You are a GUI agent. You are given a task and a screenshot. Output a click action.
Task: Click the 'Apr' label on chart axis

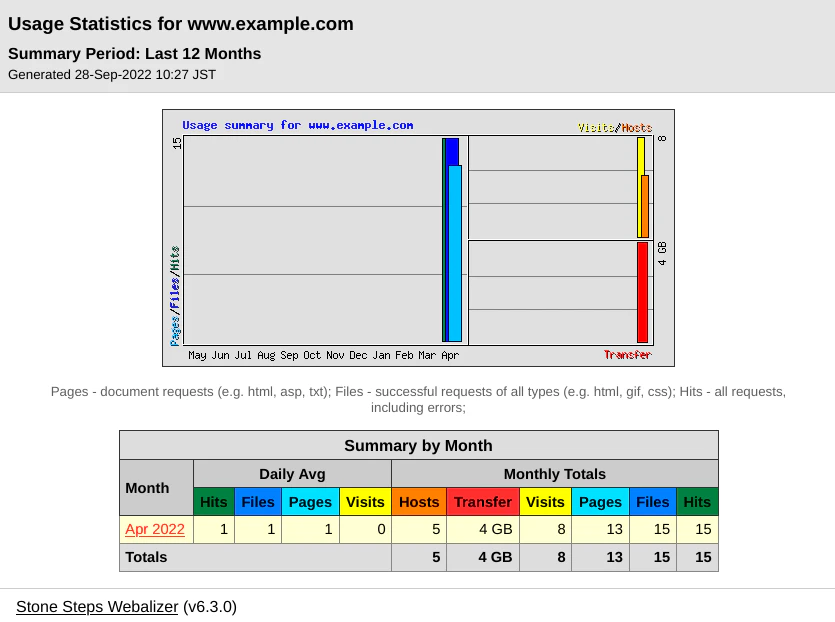[x=450, y=355]
